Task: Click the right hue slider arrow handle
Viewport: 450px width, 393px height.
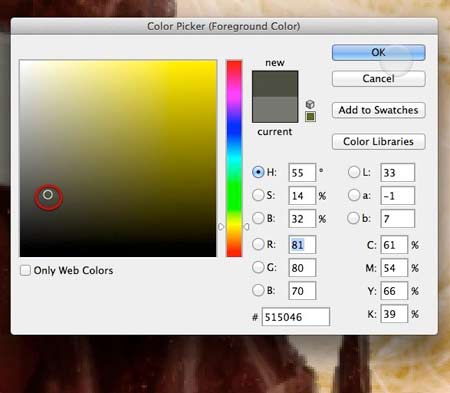Action: coord(246,227)
